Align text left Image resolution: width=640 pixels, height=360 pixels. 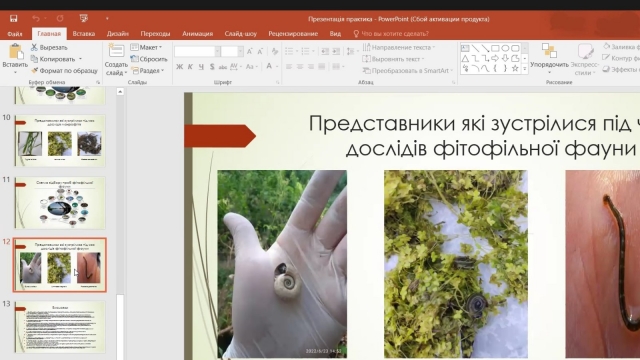tap(289, 67)
